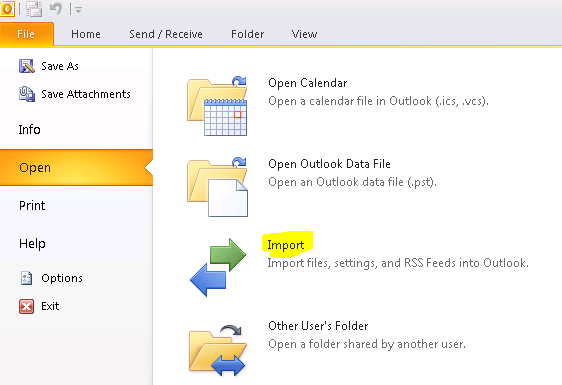This screenshot has width=562, height=385.
Task: Select the Folder ribbon tab
Action: pos(248,34)
